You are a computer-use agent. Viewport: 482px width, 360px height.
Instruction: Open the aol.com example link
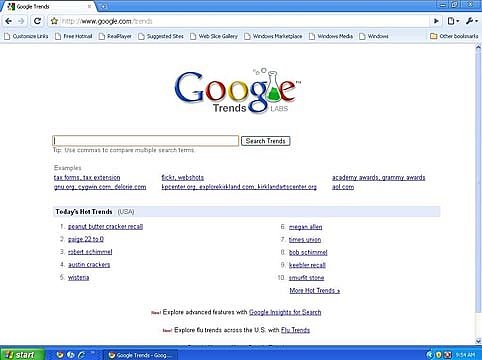coord(343,187)
